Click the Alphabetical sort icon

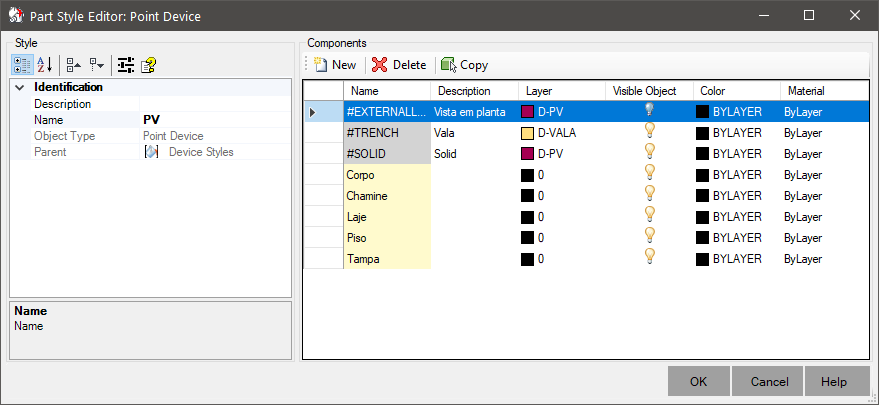click(x=45, y=65)
